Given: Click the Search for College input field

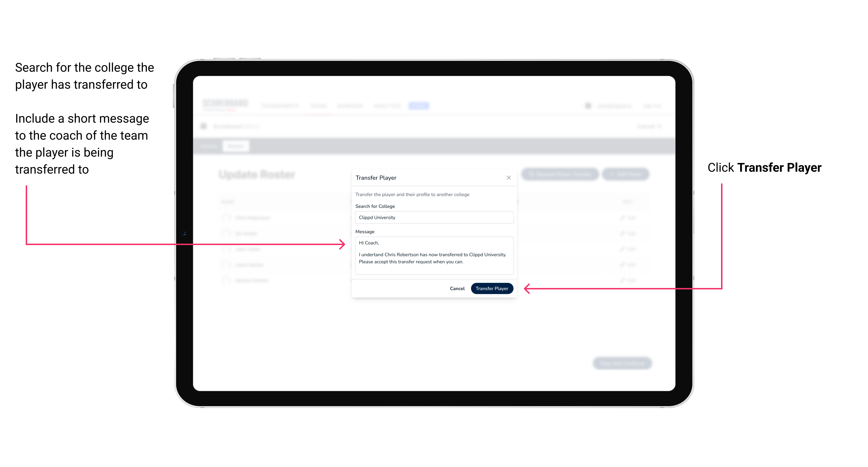Looking at the screenshot, I should pos(433,217).
